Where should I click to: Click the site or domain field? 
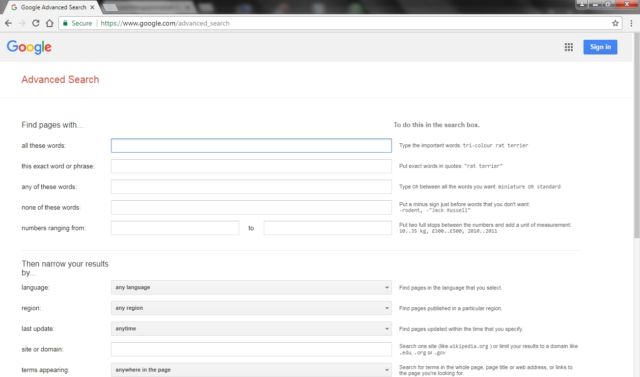[251, 349]
